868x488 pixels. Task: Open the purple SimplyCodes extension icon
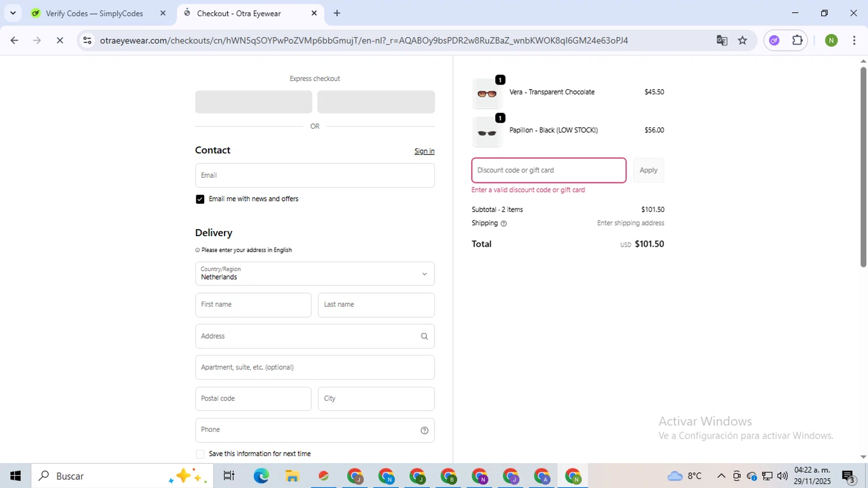774,41
